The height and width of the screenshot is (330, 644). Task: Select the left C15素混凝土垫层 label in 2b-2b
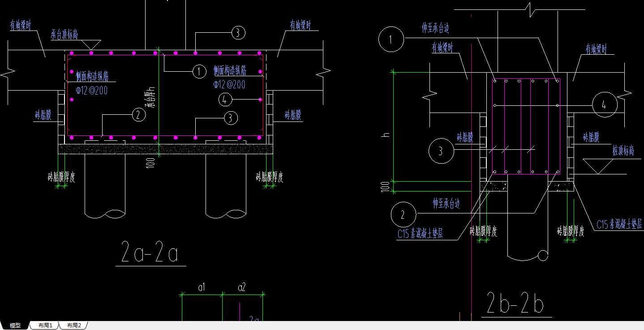pos(420,234)
